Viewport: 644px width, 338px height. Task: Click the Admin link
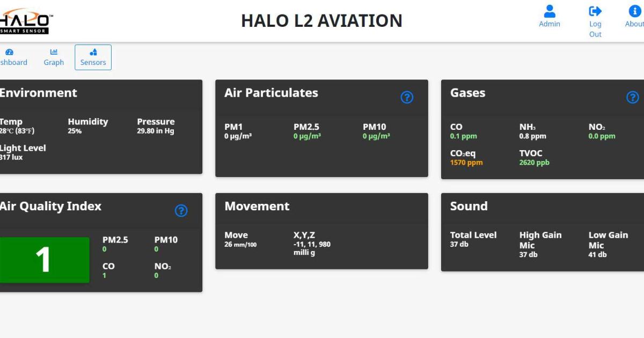(549, 24)
